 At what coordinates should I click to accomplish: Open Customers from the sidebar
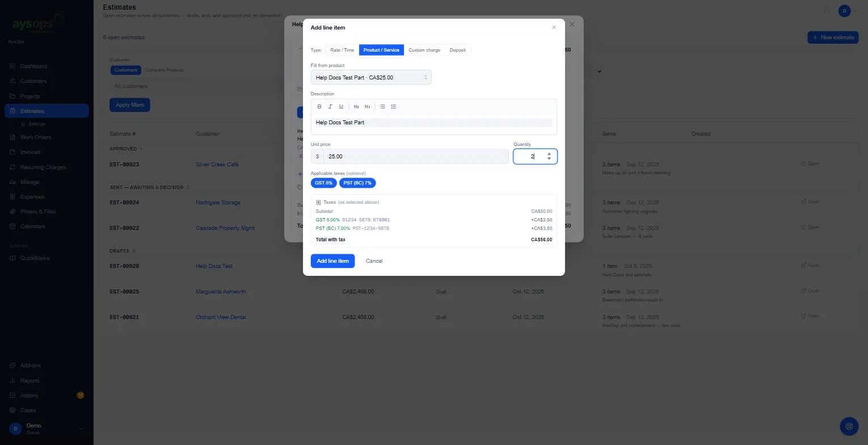pyautogui.click(x=33, y=81)
